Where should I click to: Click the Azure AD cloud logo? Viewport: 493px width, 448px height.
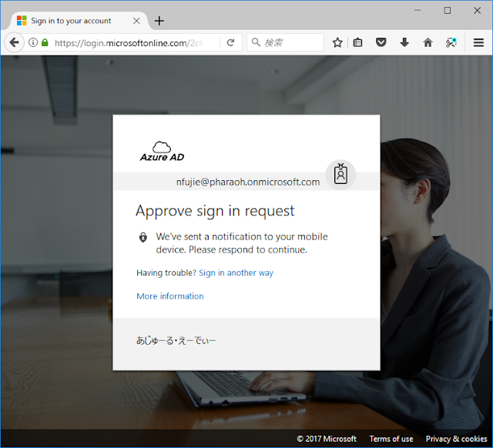[x=162, y=152]
